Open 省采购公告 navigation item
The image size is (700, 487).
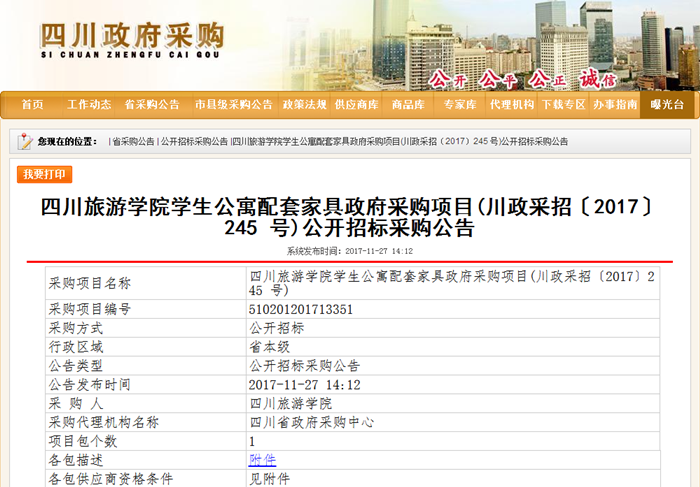coord(152,104)
